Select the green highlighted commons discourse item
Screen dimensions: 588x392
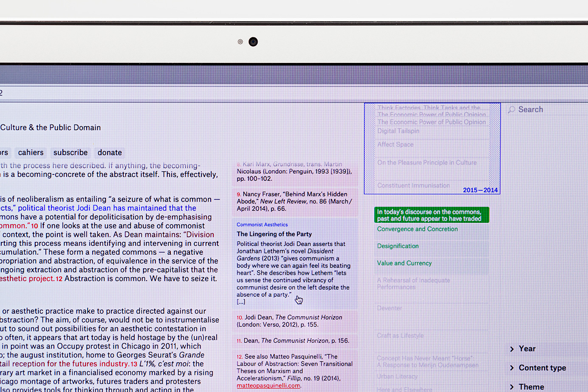[x=431, y=215]
